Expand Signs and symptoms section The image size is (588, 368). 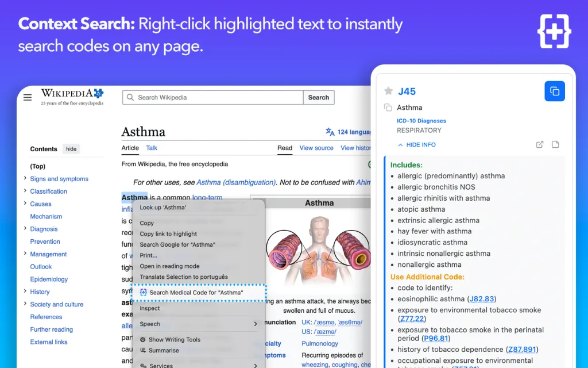[25, 178]
